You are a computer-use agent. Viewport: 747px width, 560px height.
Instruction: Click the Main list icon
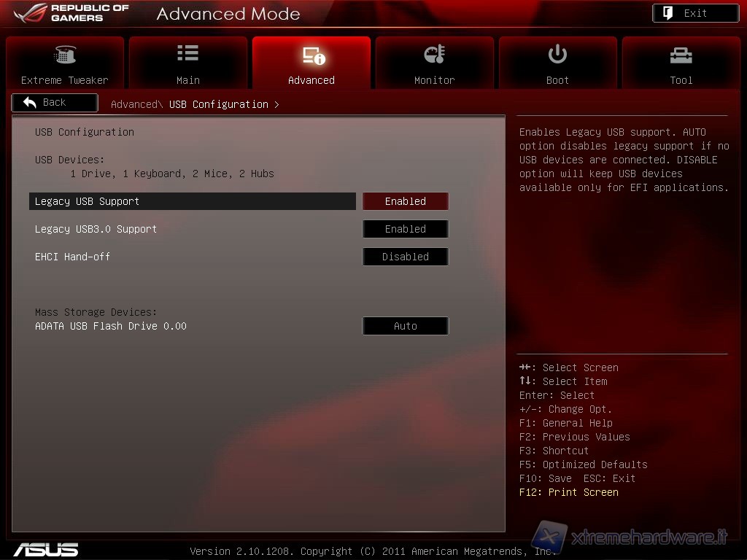coord(187,54)
